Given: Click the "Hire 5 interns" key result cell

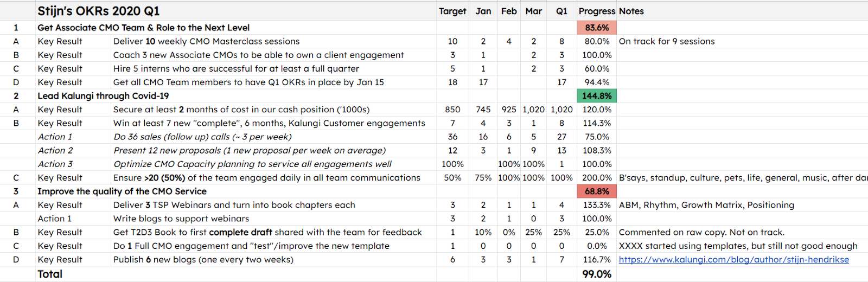Looking at the screenshot, I should pyautogui.click(x=236, y=69).
